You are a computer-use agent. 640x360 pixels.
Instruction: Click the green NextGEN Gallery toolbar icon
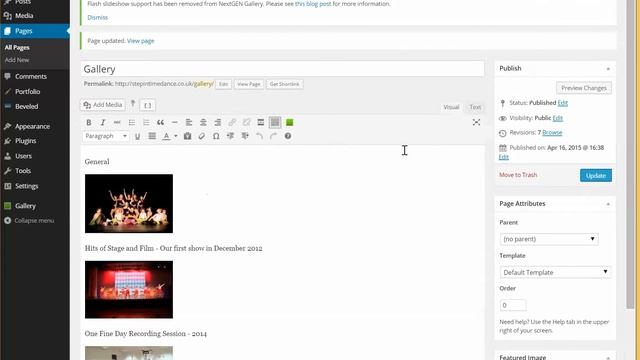pyautogui.click(x=289, y=122)
